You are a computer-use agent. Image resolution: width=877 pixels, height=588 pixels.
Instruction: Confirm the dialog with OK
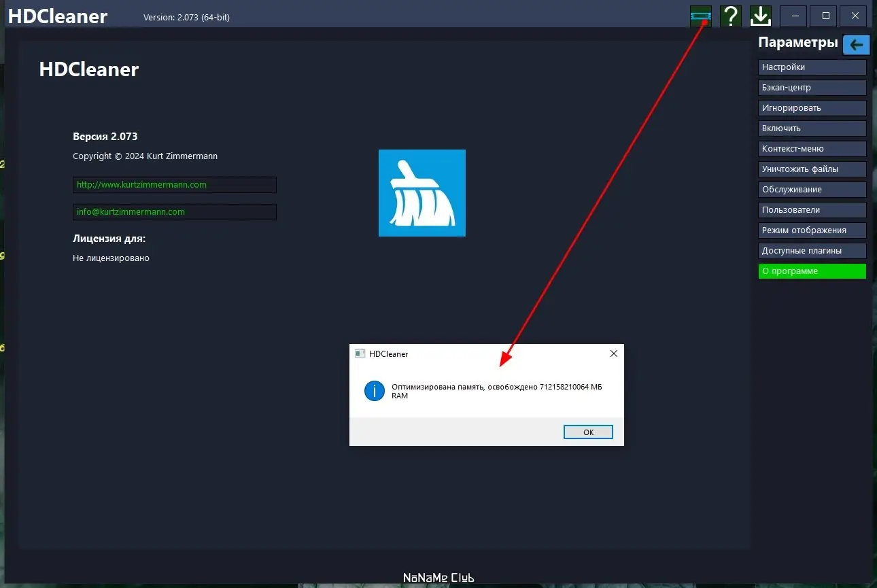point(588,432)
